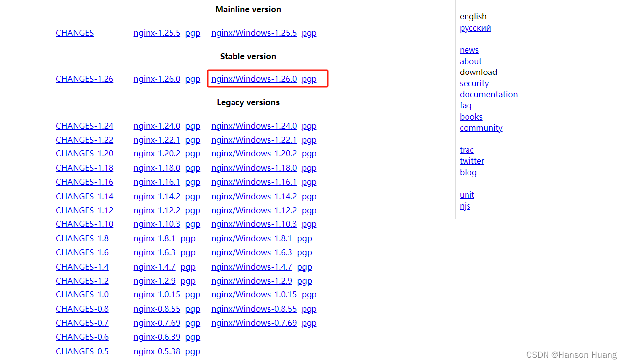Open pgp signature for nginx-1.26.0
The image size is (624, 364).
pyautogui.click(x=193, y=79)
